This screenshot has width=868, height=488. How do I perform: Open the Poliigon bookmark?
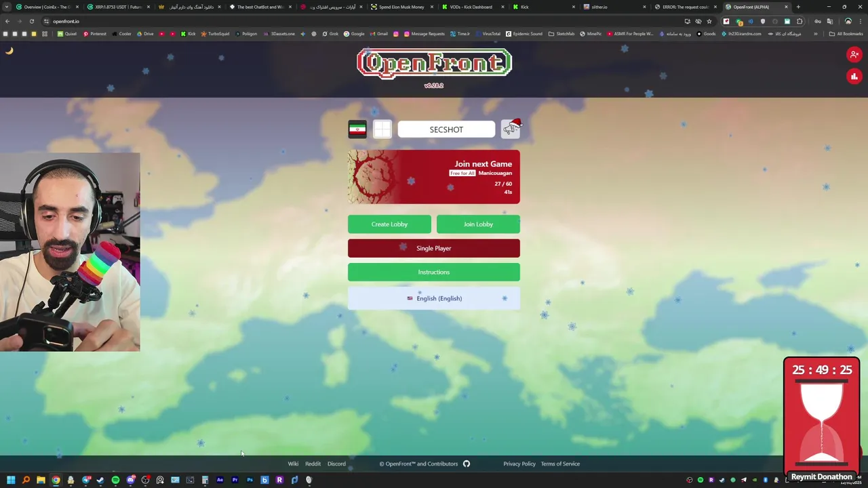246,34
